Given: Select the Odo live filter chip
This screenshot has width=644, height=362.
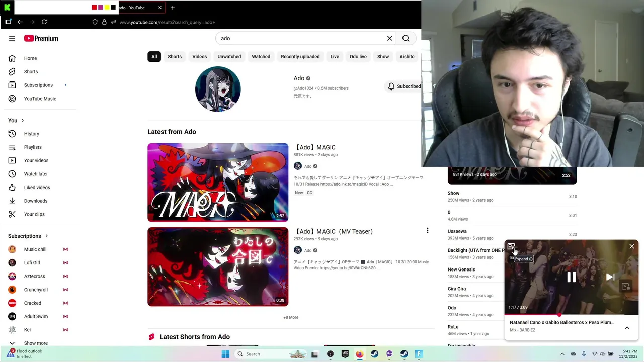Looking at the screenshot, I should tap(358, 57).
